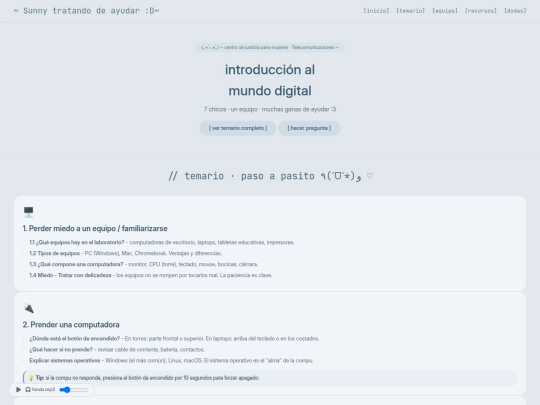Click the desktop computer icon in section 1

tap(29, 211)
